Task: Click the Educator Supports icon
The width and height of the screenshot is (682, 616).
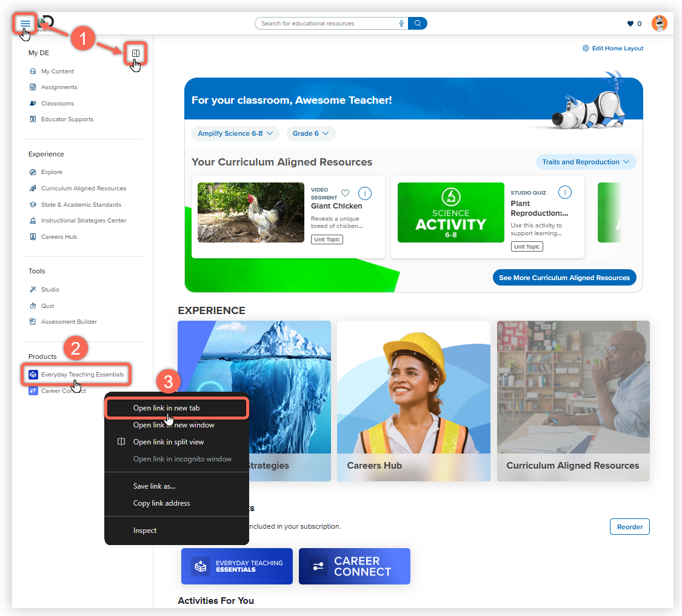Action: point(33,119)
